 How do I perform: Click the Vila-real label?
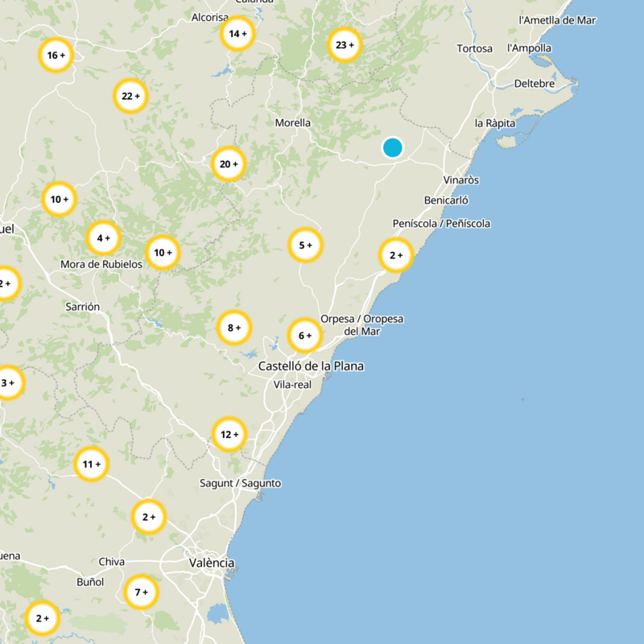[x=292, y=385]
